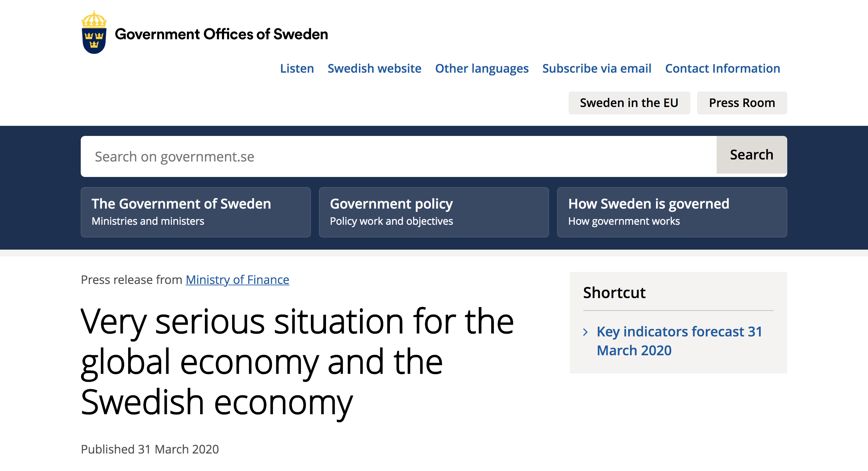Click the Very serious situation headline
The width and height of the screenshot is (868, 471).
[296, 362]
